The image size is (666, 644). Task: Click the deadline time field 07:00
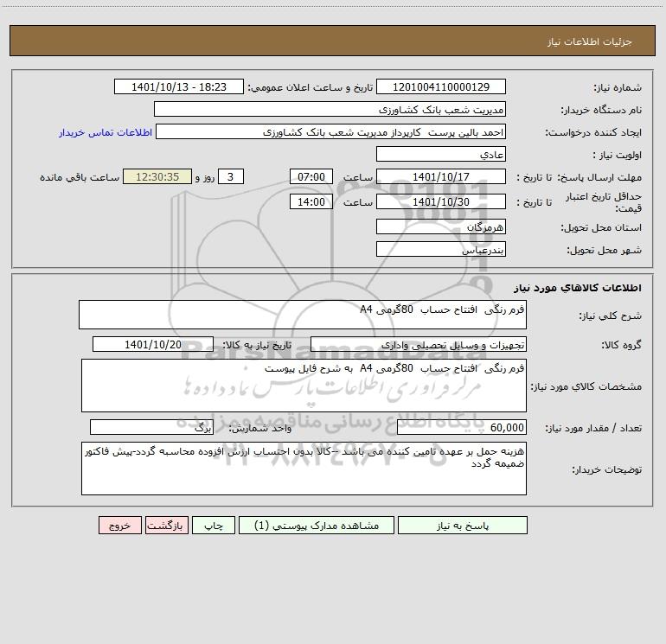click(311, 176)
